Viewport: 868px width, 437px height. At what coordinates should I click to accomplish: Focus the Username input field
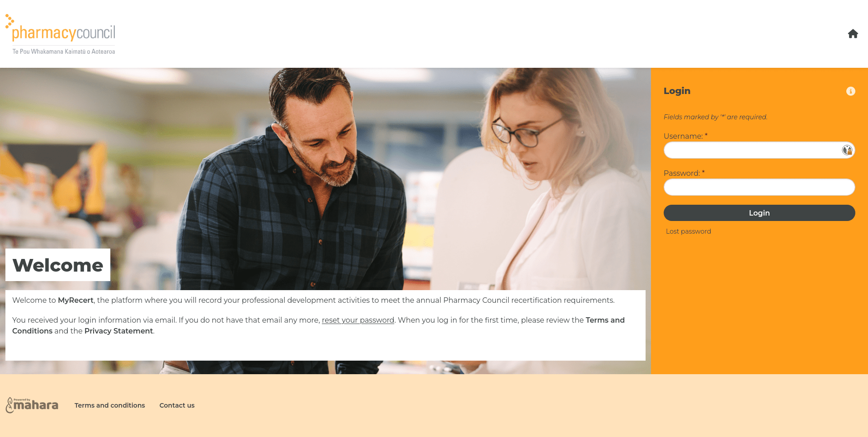(759, 150)
